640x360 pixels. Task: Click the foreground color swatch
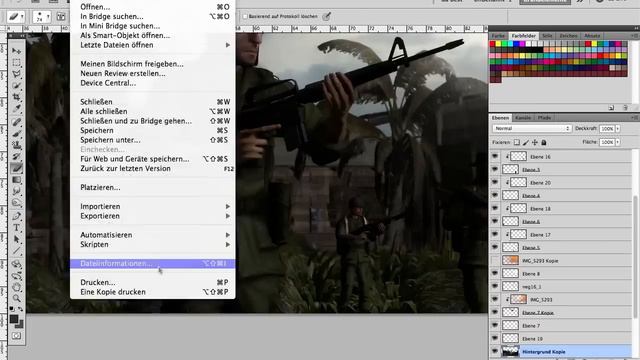pos(14,319)
